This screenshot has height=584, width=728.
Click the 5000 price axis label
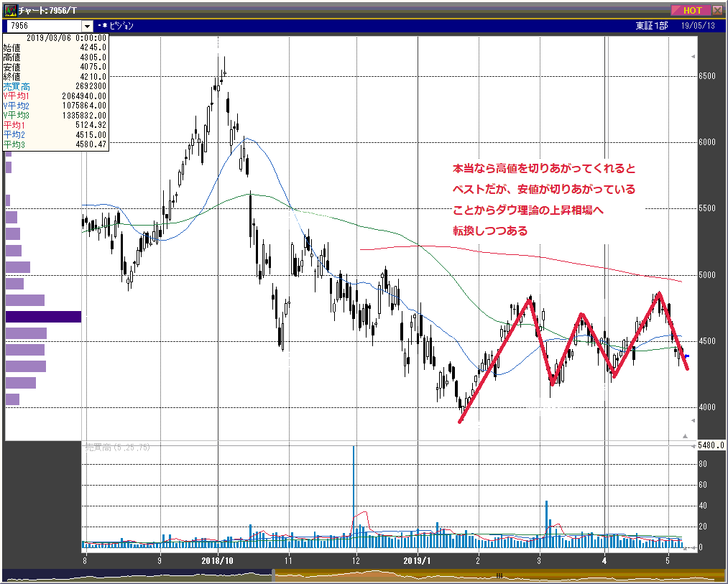click(707, 275)
